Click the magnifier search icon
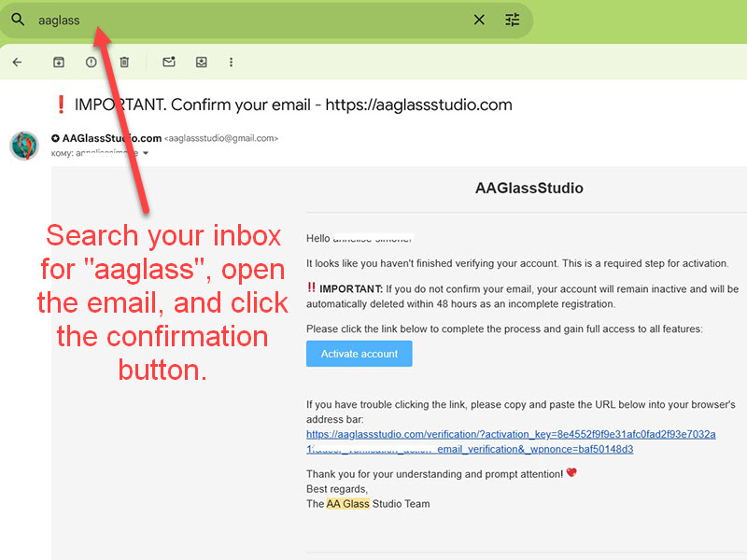This screenshot has height=560, width=747. tap(18, 20)
